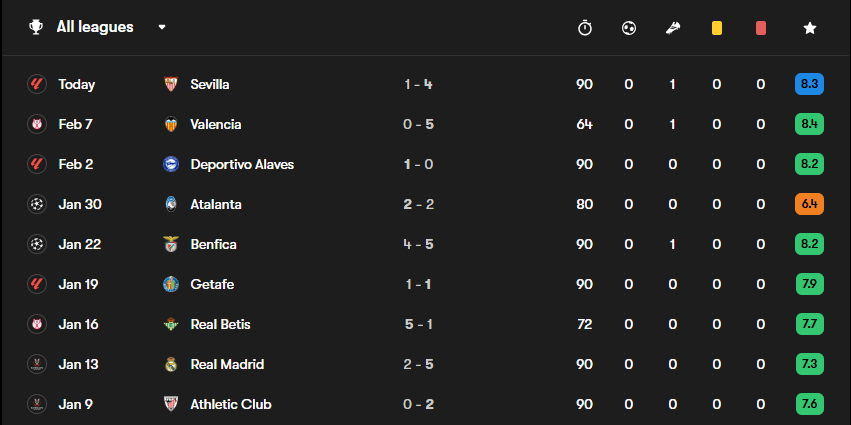Image resolution: width=851 pixels, height=425 pixels.
Task: Click the rating star column icon
Action: [810, 28]
